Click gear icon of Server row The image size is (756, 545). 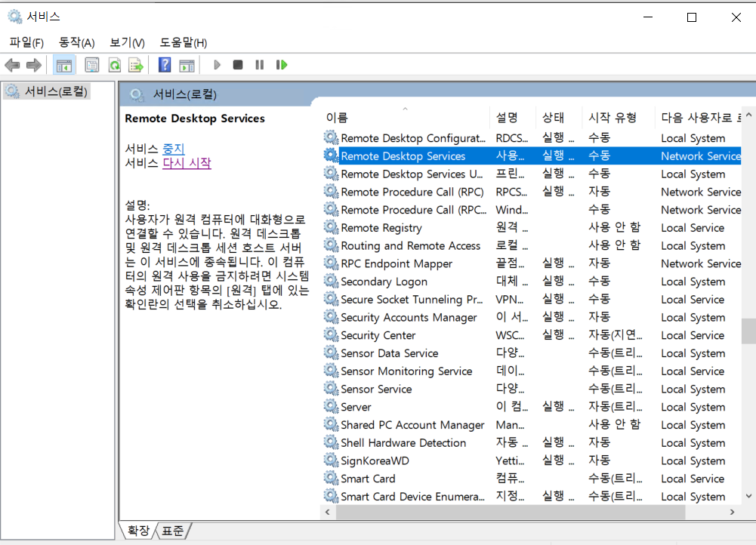point(331,407)
